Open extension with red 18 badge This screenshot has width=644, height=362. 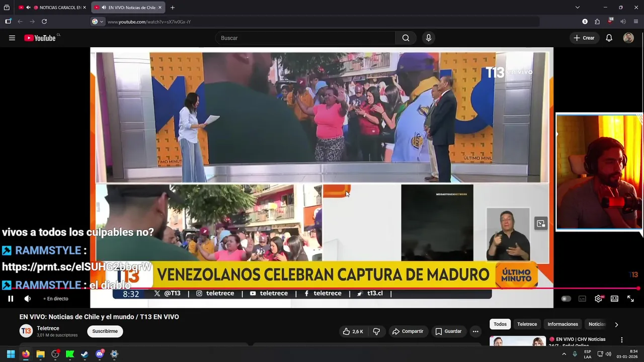click(x=610, y=22)
